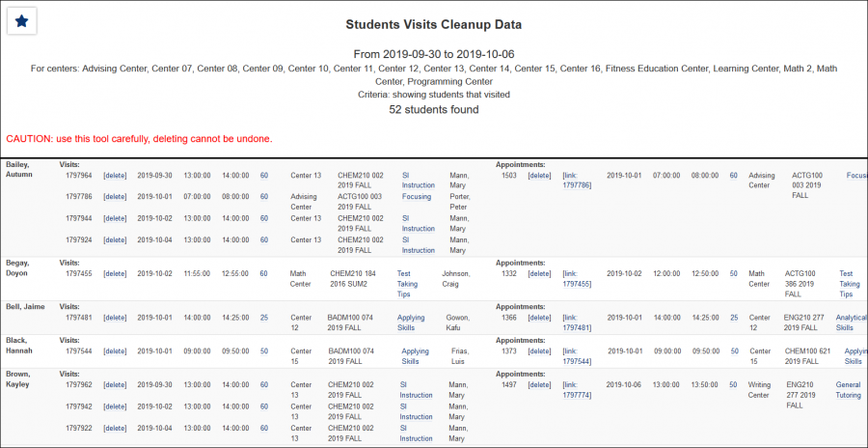
Task: Click General Tutoring reason in appointment 1497
Action: 849,389
